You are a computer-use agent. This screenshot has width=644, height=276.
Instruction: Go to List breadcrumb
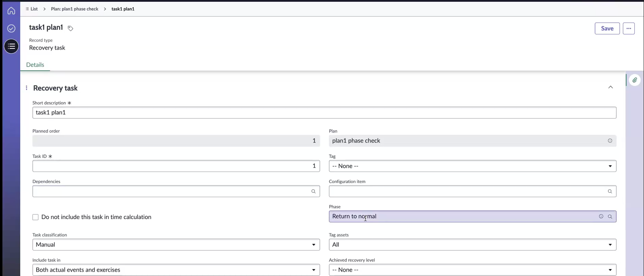[x=32, y=9]
